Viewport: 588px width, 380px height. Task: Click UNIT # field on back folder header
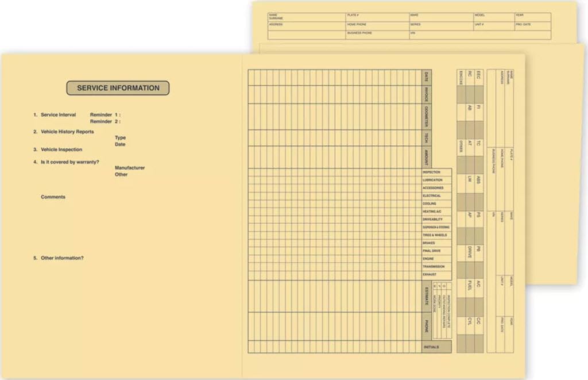point(494,26)
